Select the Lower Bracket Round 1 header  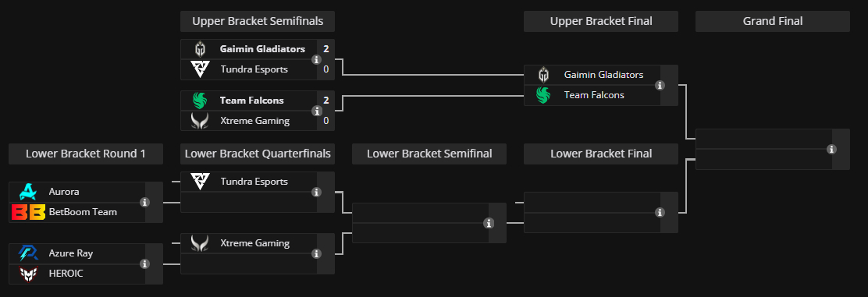[x=86, y=154]
